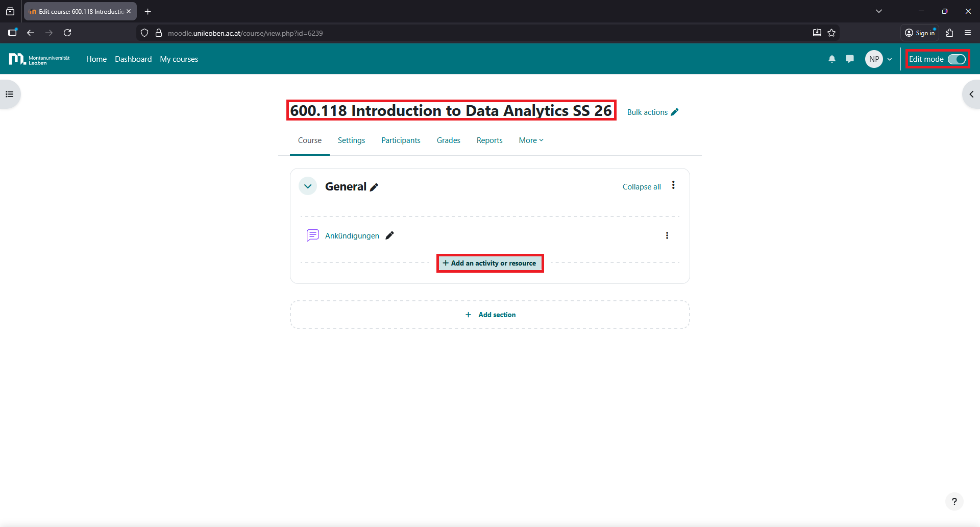Collapse the General section chevron
This screenshot has width=980, height=527.
[308, 186]
